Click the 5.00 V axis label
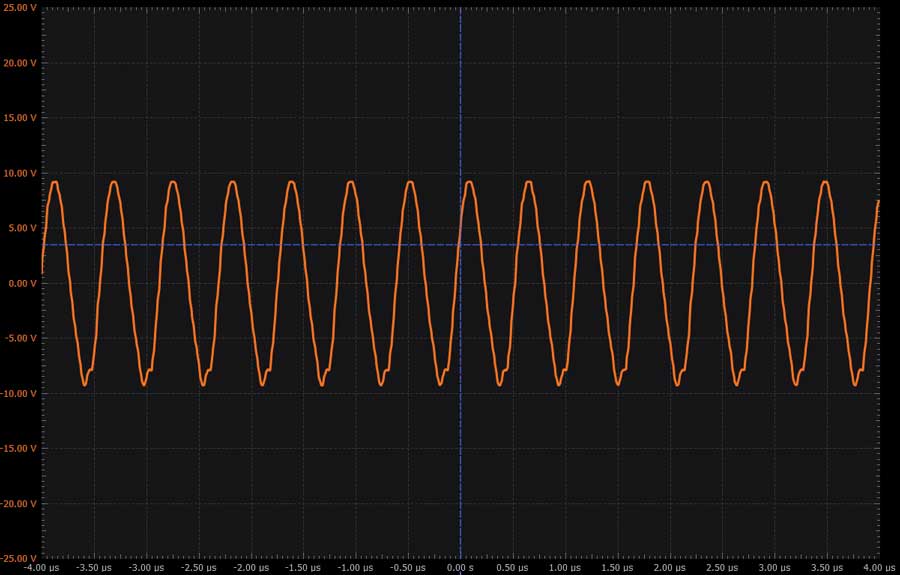 tap(21, 228)
